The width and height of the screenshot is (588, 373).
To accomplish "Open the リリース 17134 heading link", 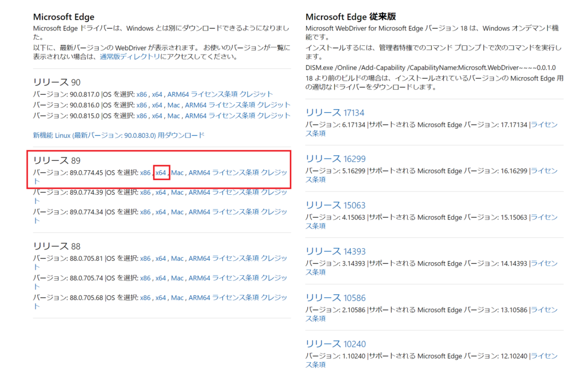I will click(x=335, y=113).
